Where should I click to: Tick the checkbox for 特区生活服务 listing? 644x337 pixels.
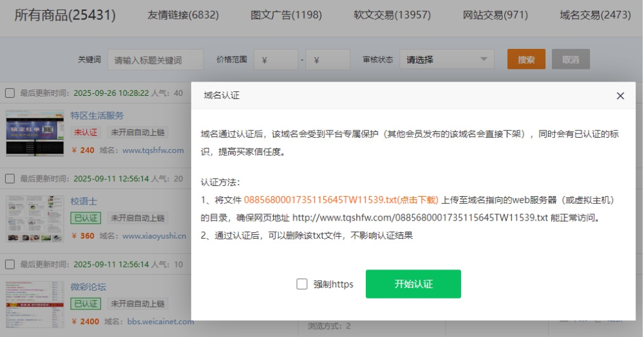pos(10,93)
